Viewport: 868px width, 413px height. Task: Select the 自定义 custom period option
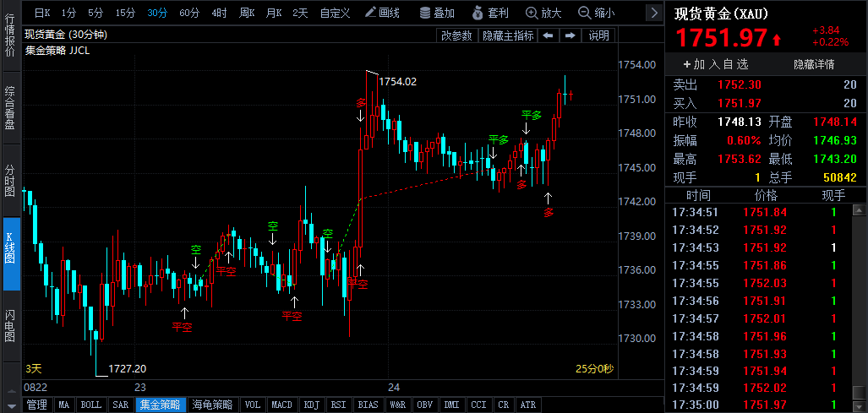click(335, 13)
